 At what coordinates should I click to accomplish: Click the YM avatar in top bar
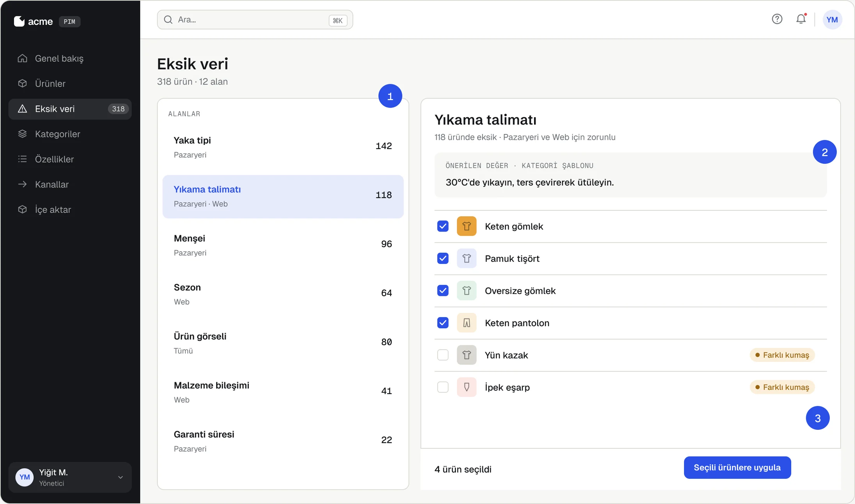tap(832, 19)
